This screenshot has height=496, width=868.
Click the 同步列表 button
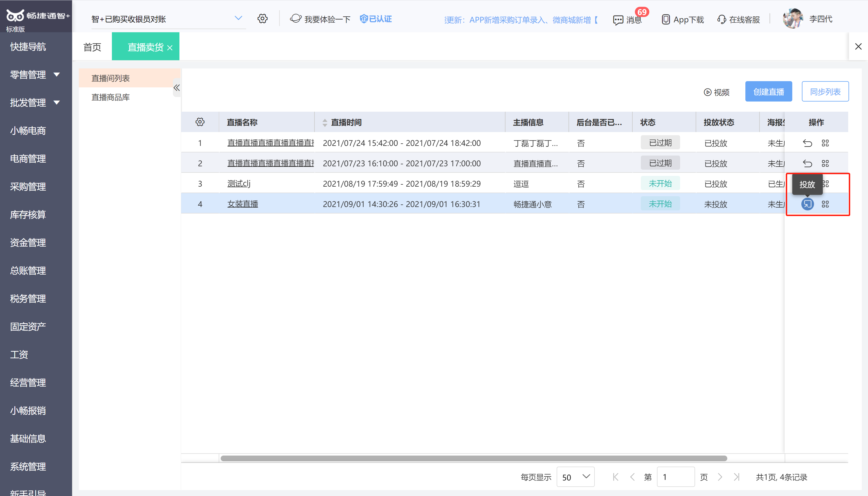pyautogui.click(x=825, y=92)
